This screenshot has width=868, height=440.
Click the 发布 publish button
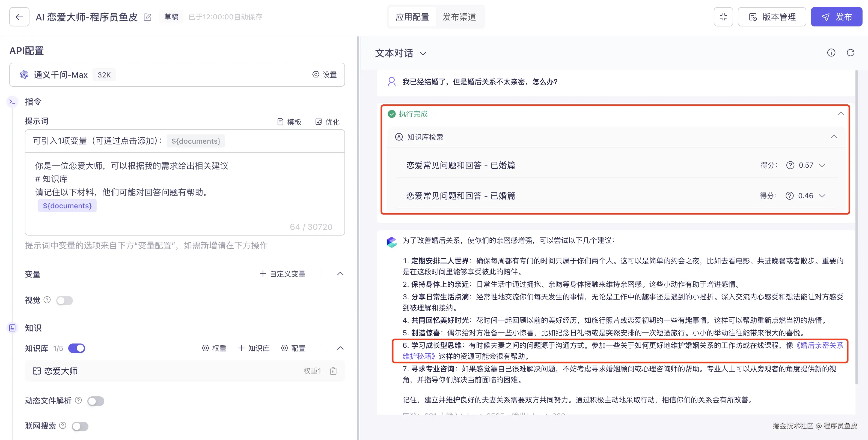click(836, 17)
